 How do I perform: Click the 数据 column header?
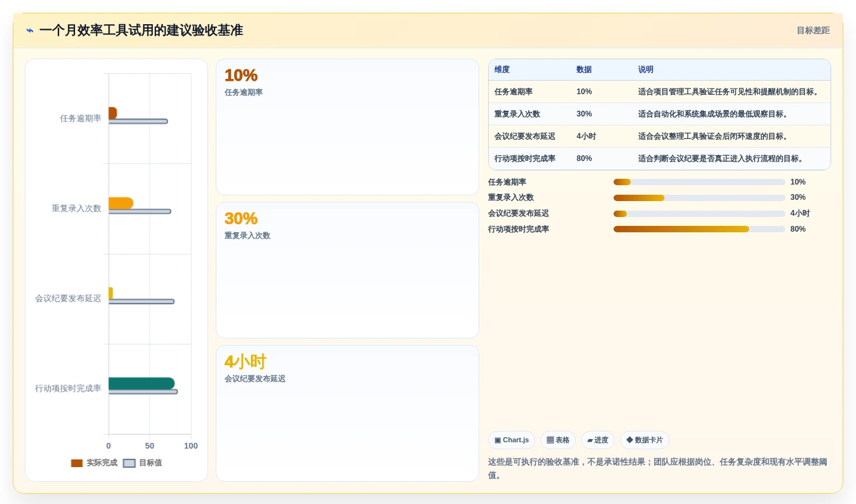coord(584,70)
